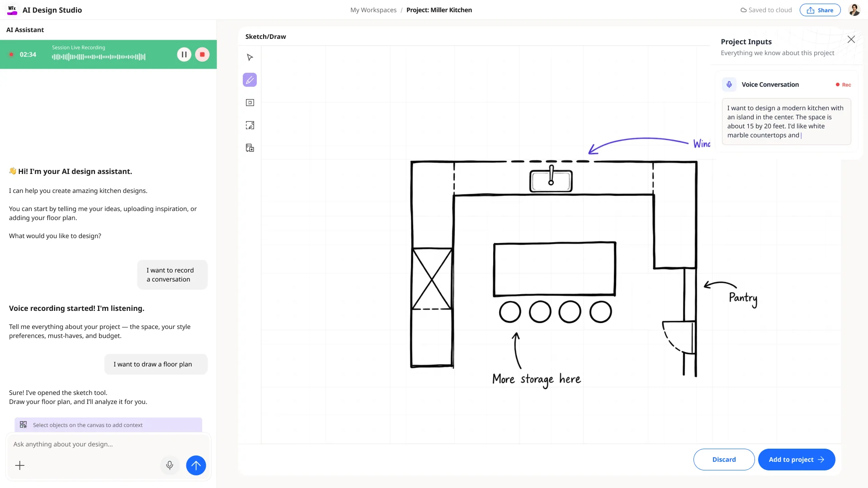Open My Workspaces breadcrumb link
The image size is (868, 488).
[373, 10]
